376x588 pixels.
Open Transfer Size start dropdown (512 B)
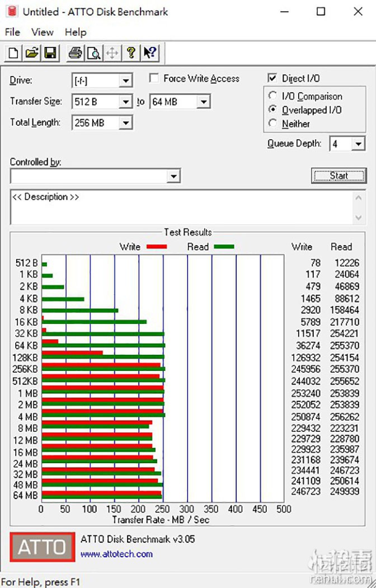[x=125, y=102]
